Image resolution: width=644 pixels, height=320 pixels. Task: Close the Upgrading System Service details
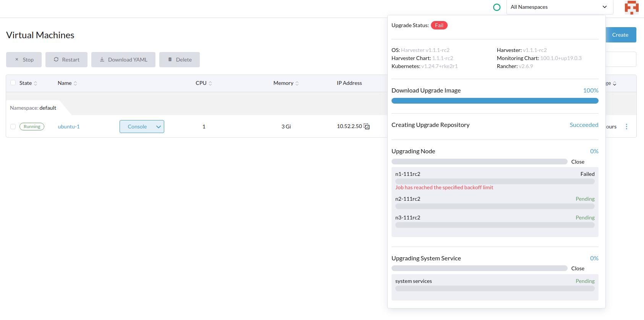pos(578,268)
